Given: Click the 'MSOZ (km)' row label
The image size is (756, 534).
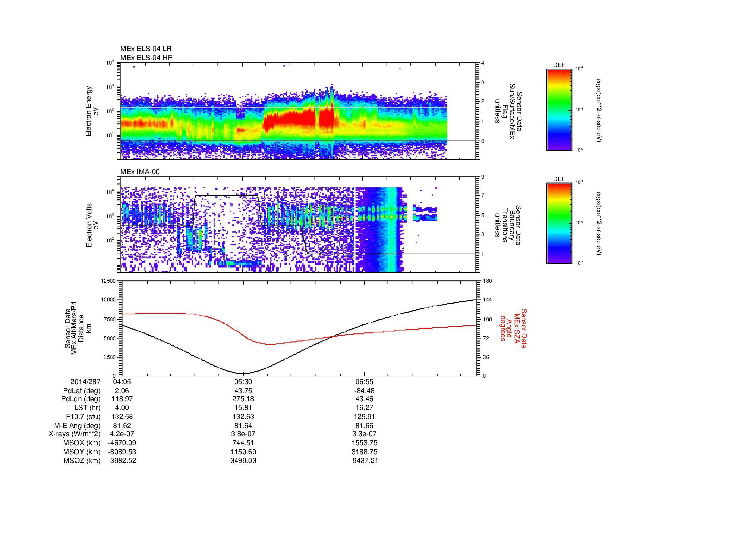Looking at the screenshot, I should pos(82,460).
